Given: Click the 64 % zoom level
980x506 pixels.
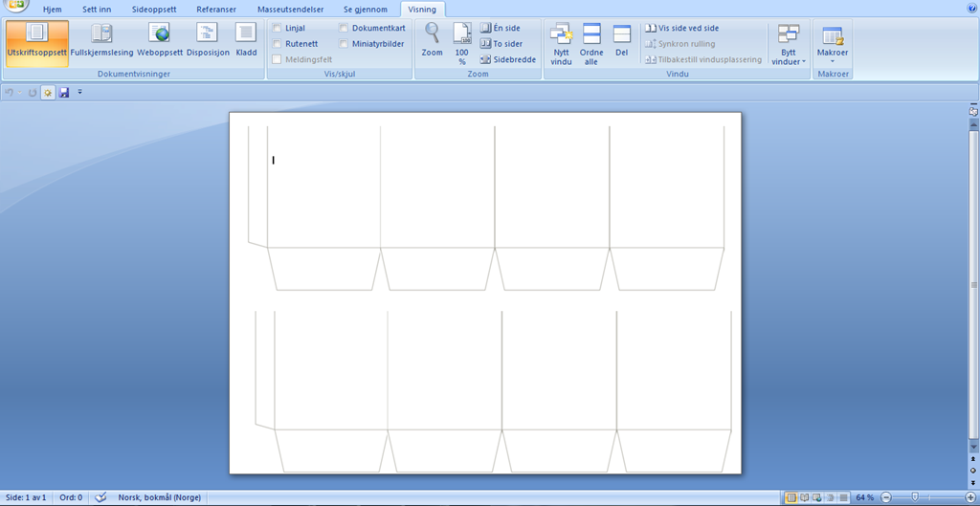Looking at the screenshot, I should tap(865, 498).
